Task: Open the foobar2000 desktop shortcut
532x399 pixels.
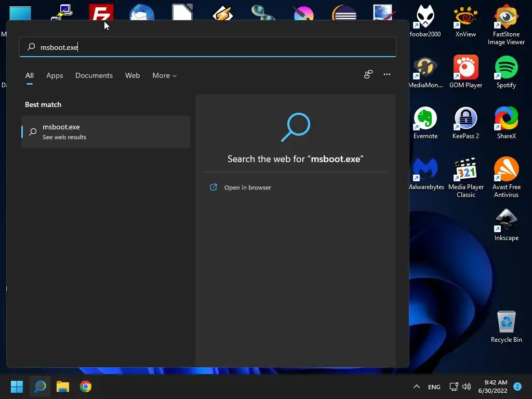Action: tap(425, 20)
